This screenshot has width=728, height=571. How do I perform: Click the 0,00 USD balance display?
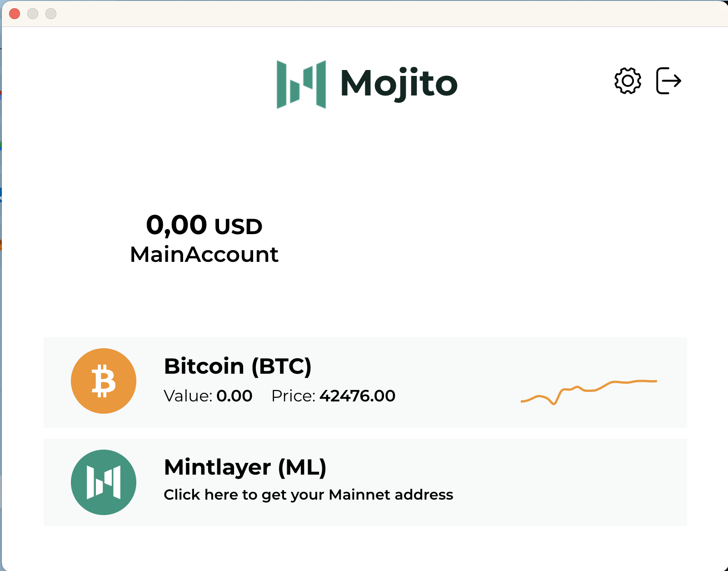[x=204, y=225]
